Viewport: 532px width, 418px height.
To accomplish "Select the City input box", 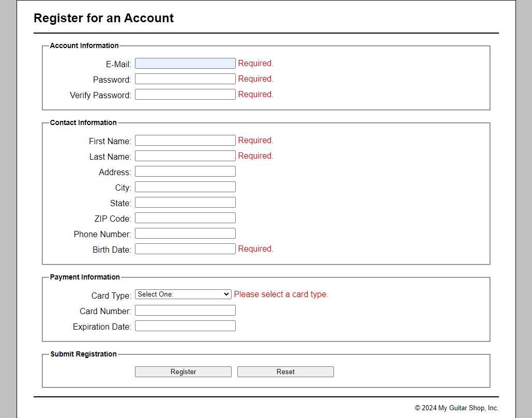I will click(185, 187).
